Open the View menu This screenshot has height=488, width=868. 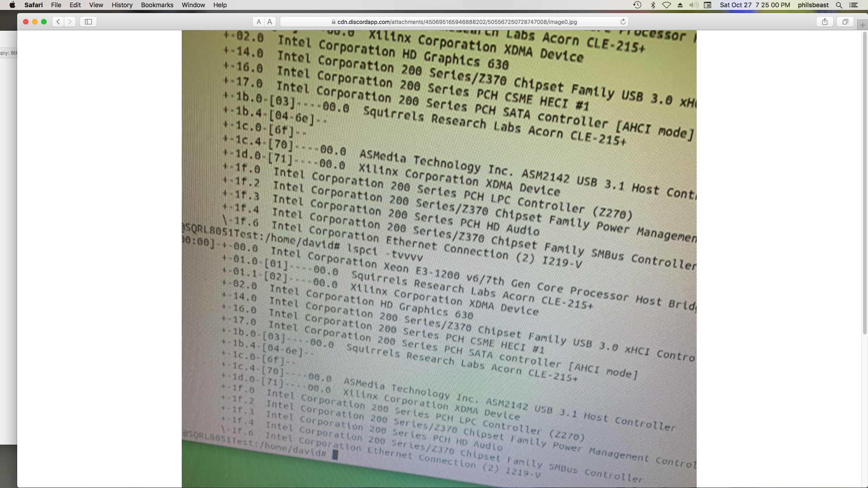[96, 5]
